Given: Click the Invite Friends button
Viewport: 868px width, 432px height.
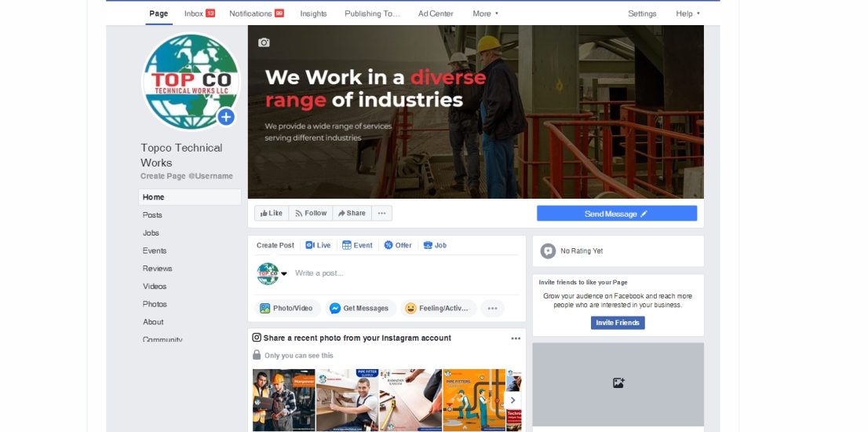Looking at the screenshot, I should [618, 323].
